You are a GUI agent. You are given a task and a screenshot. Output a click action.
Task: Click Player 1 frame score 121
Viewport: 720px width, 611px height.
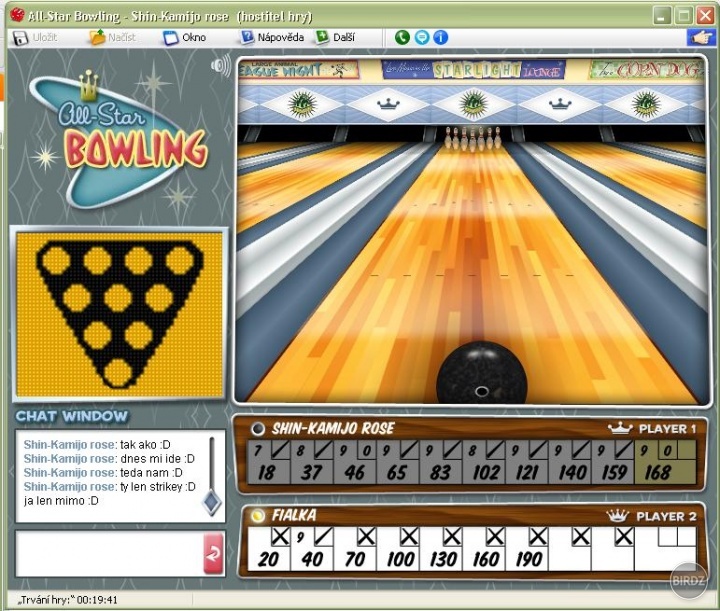click(527, 472)
